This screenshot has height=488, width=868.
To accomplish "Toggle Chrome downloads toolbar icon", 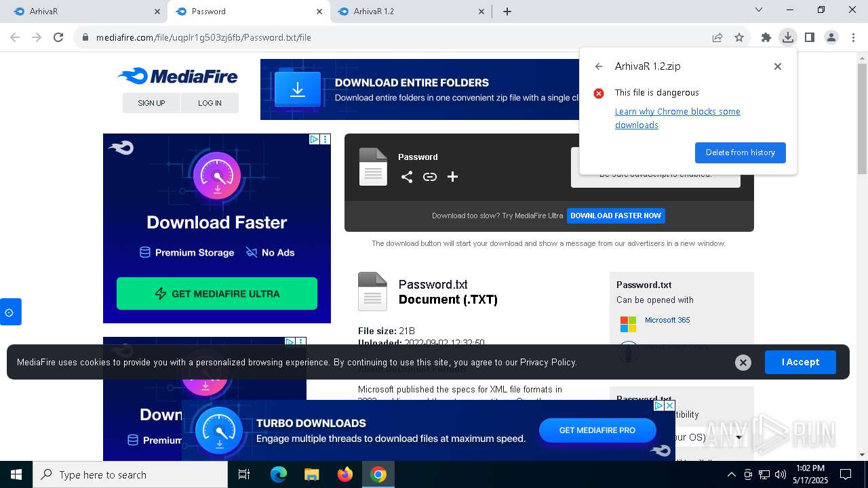I will (788, 37).
